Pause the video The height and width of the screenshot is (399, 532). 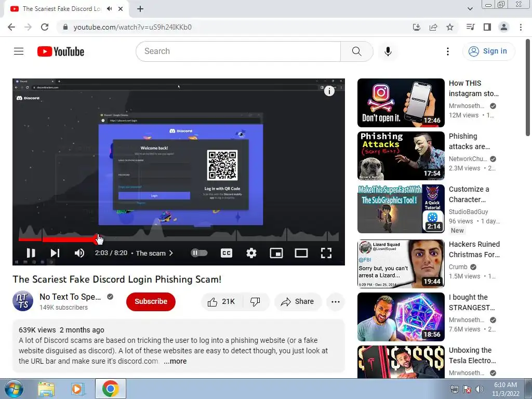pyautogui.click(x=31, y=253)
